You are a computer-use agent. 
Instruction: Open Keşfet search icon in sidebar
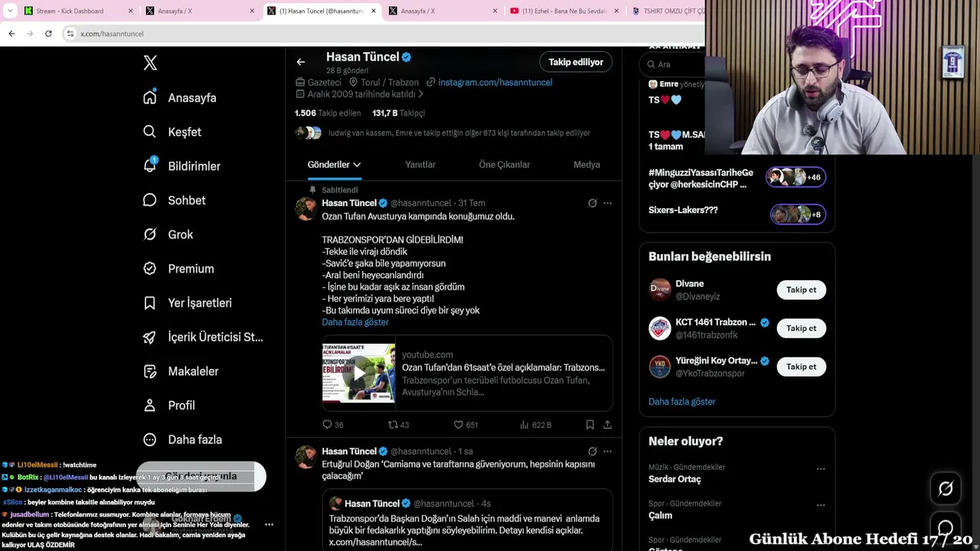click(150, 132)
